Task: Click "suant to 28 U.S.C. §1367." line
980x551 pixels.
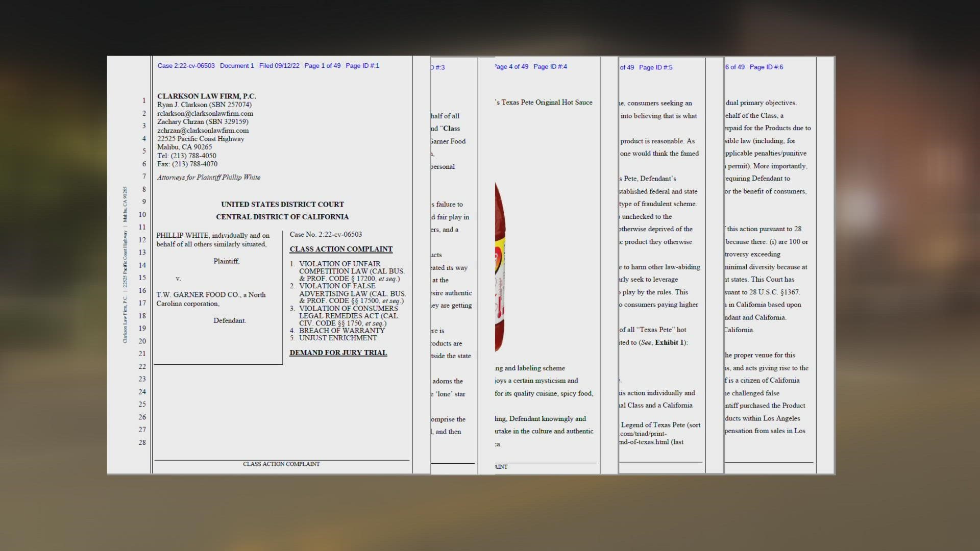Action: click(763, 292)
